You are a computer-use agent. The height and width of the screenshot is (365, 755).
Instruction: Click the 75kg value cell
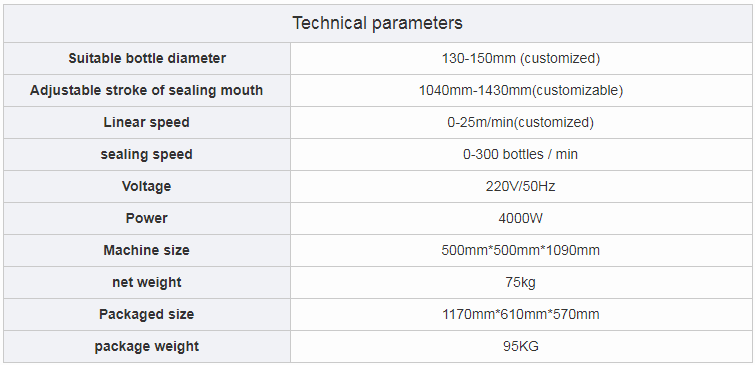pos(521,282)
